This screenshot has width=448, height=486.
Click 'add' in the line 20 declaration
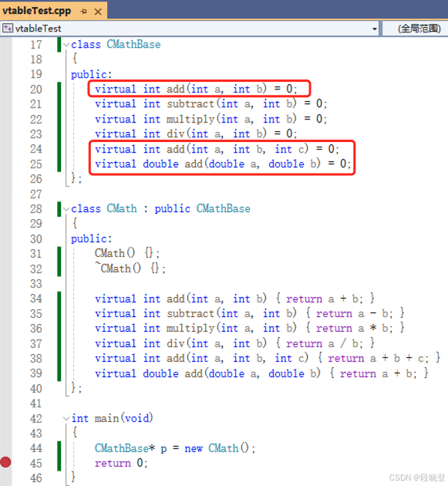176,89
